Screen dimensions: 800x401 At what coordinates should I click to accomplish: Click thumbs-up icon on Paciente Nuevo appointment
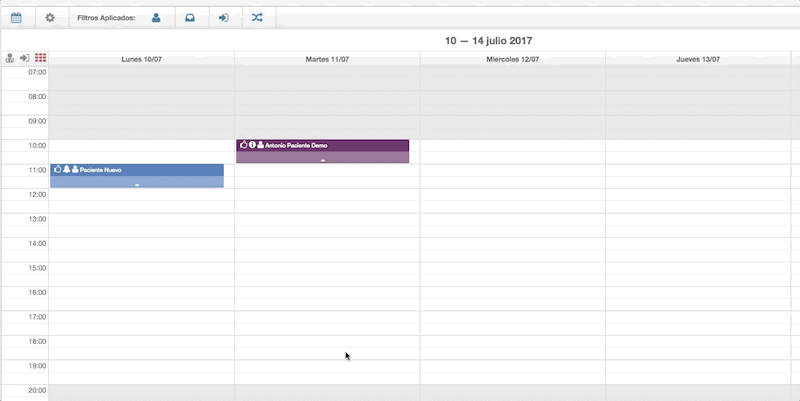pos(58,169)
